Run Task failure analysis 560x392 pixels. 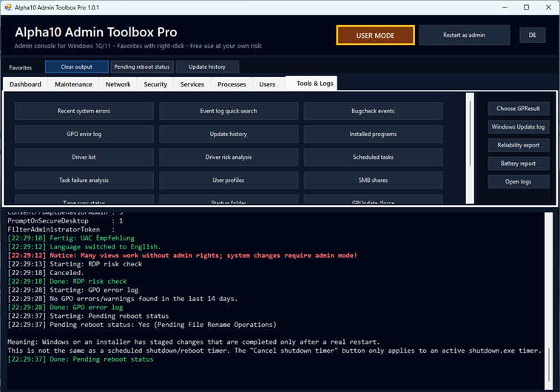pyautogui.click(x=84, y=180)
